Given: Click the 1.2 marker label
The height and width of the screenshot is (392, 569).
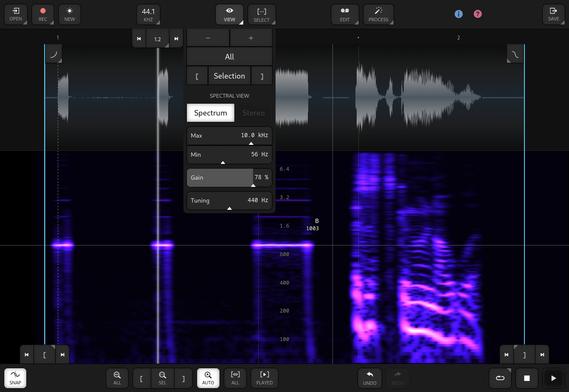Looking at the screenshot, I should click(158, 39).
